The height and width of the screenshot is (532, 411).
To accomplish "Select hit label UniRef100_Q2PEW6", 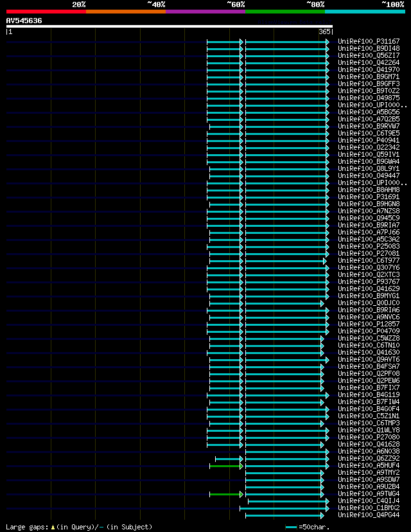I will click(369, 380).
